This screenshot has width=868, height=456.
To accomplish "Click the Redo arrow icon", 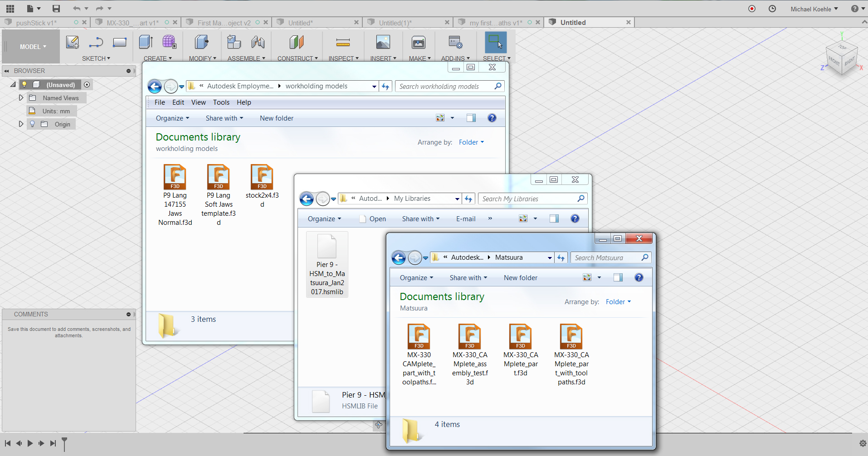I will (99, 9).
